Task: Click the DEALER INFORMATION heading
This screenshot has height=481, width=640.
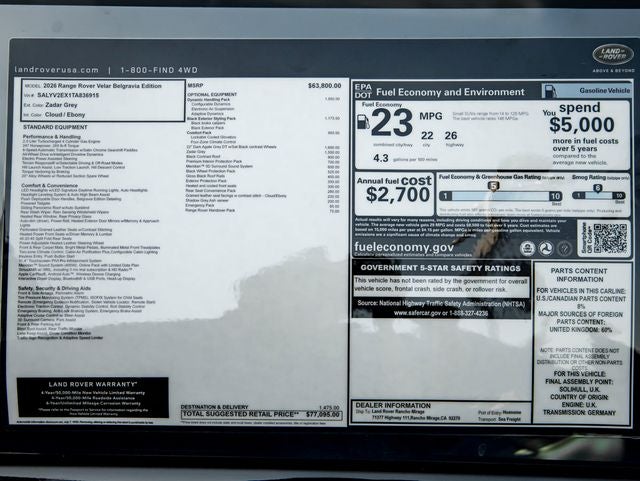Action: pos(393,405)
